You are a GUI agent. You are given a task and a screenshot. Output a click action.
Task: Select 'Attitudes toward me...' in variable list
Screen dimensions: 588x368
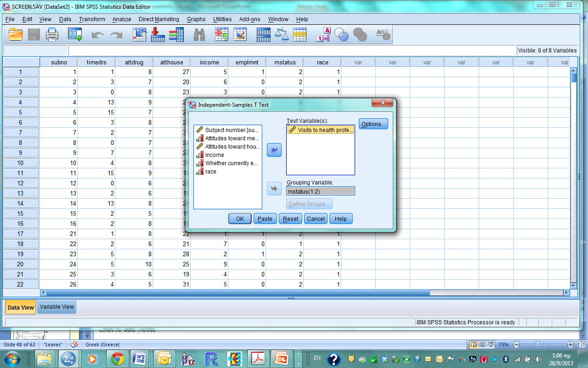coord(228,138)
